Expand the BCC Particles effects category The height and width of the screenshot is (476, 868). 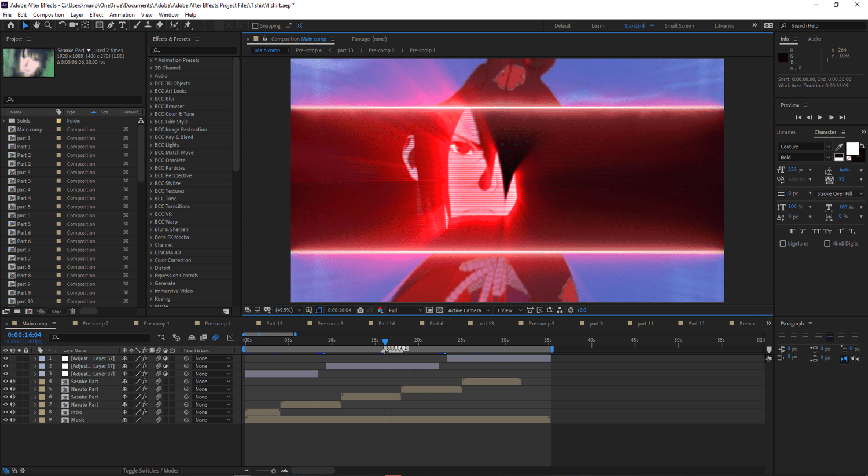point(152,168)
